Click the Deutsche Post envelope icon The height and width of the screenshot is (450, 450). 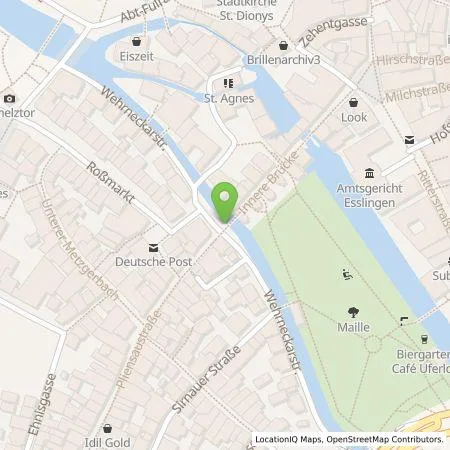pos(153,248)
